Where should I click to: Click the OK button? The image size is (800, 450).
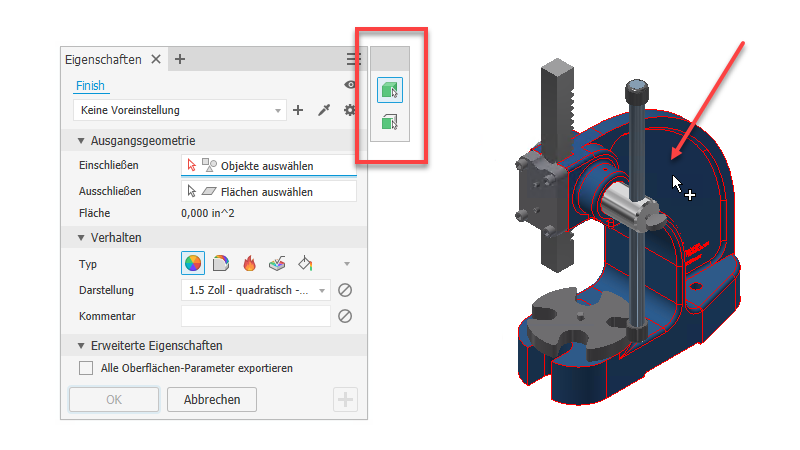click(x=114, y=399)
